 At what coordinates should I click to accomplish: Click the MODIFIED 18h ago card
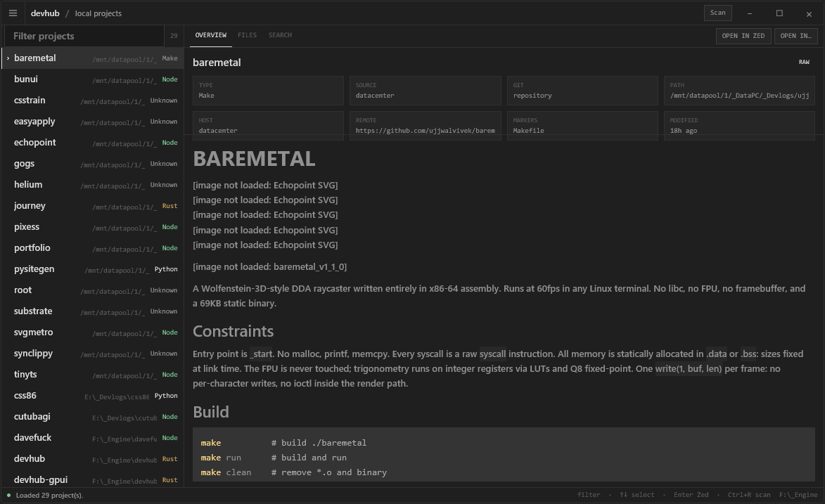739,126
